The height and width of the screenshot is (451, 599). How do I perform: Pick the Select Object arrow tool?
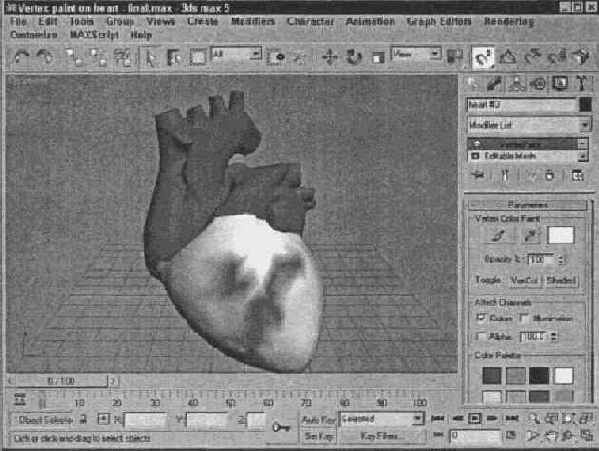[151, 58]
